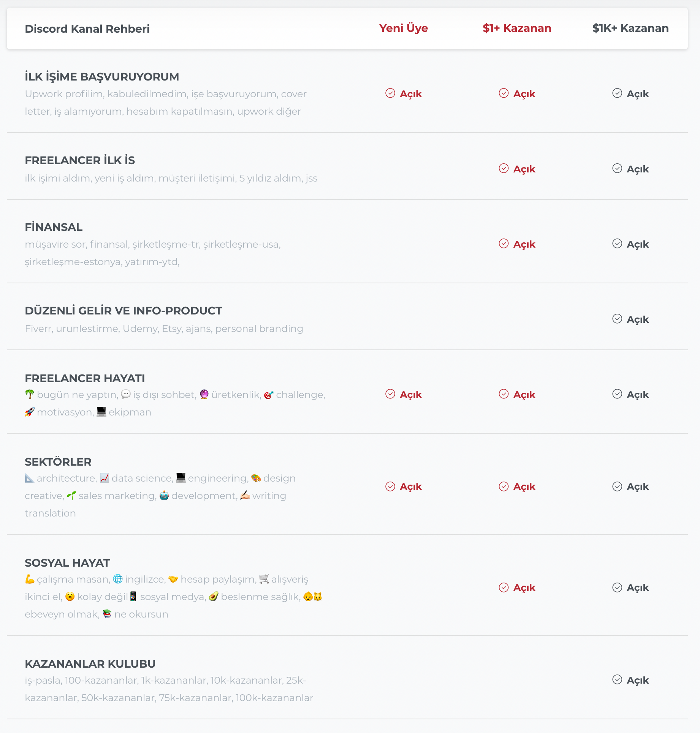Open the SEKTÖRLER category title
The height and width of the screenshot is (733, 700).
(x=58, y=462)
